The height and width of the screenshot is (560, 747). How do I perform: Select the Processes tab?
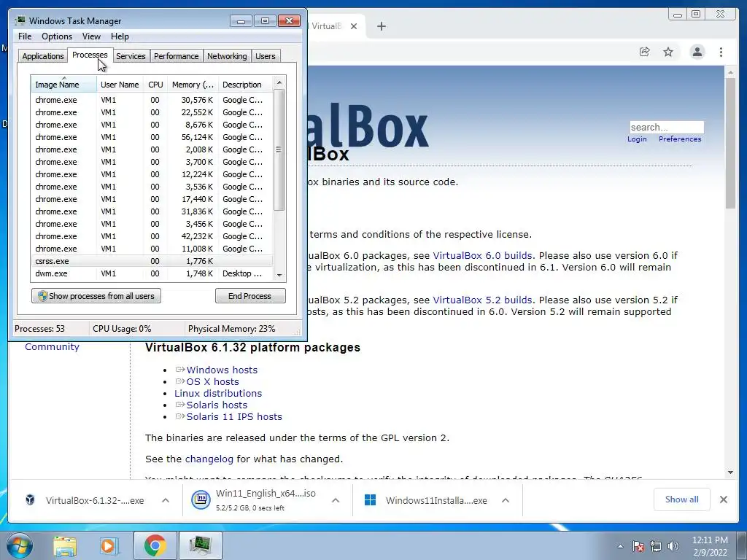pos(90,55)
